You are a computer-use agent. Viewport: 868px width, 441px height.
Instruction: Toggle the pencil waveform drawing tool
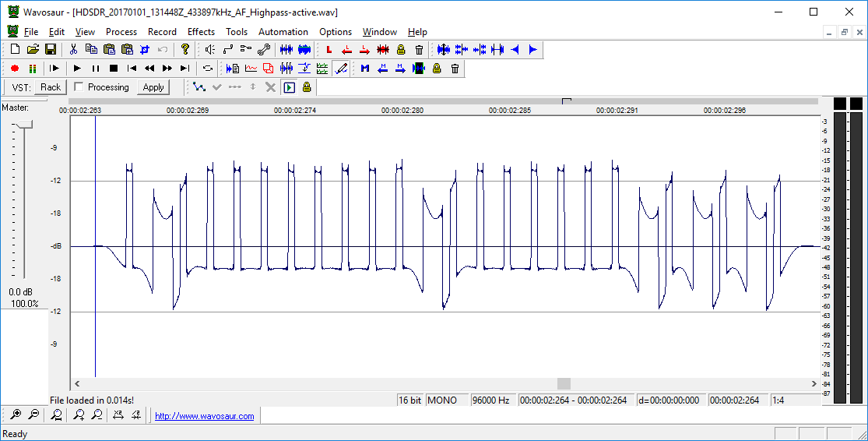click(x=341, y=68)
